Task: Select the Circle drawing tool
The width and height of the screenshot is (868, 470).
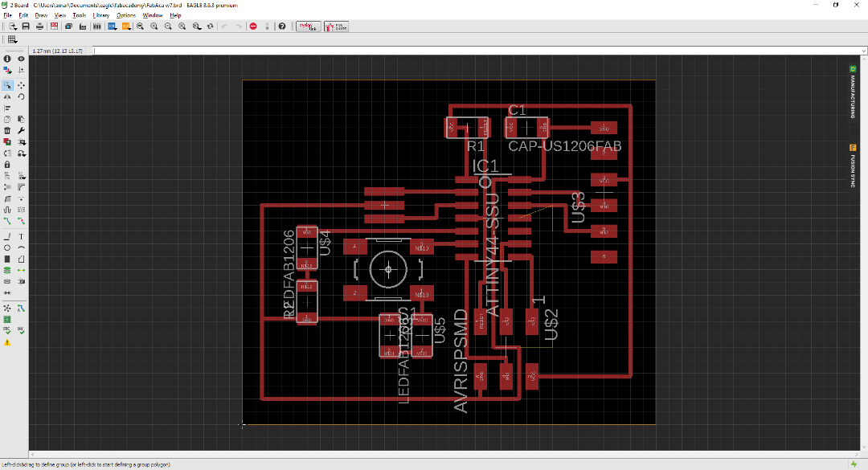Action: (7, 248)
